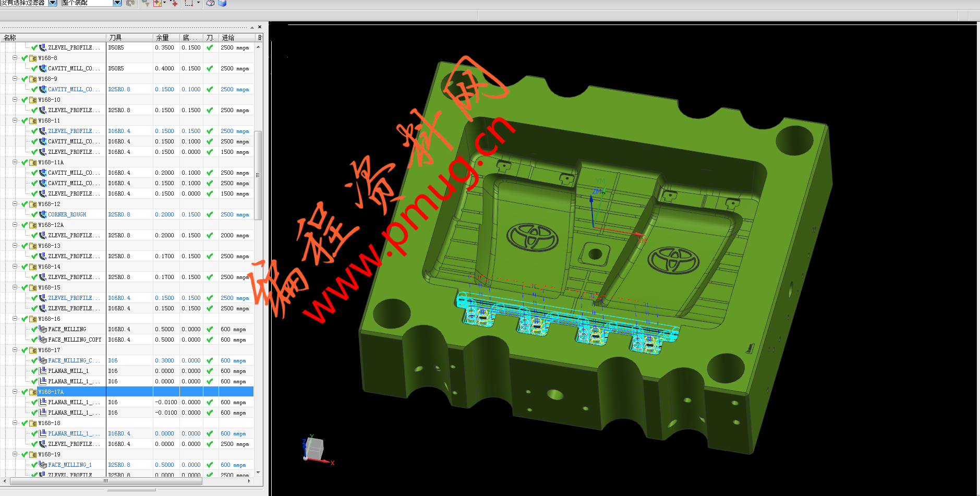The image size is (980, 496).
Task: Click toolpath checkmark in FACE_MILLING_COPY row
Action: click(x=210, y=340)
